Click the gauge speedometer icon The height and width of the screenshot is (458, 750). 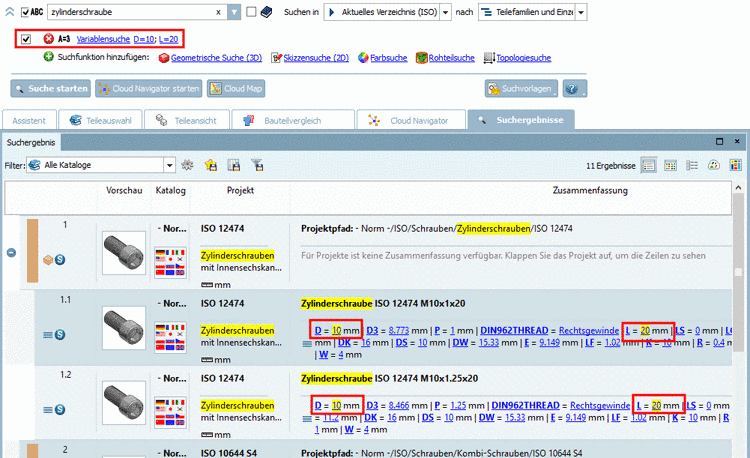click(714, 165)
